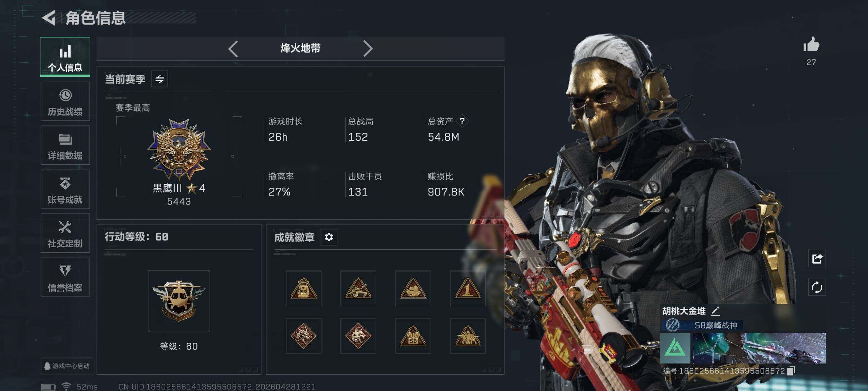Switch to previous mode with left chevron
The height and width of the screenshot is (391, 868).
[x=233, y=49]
